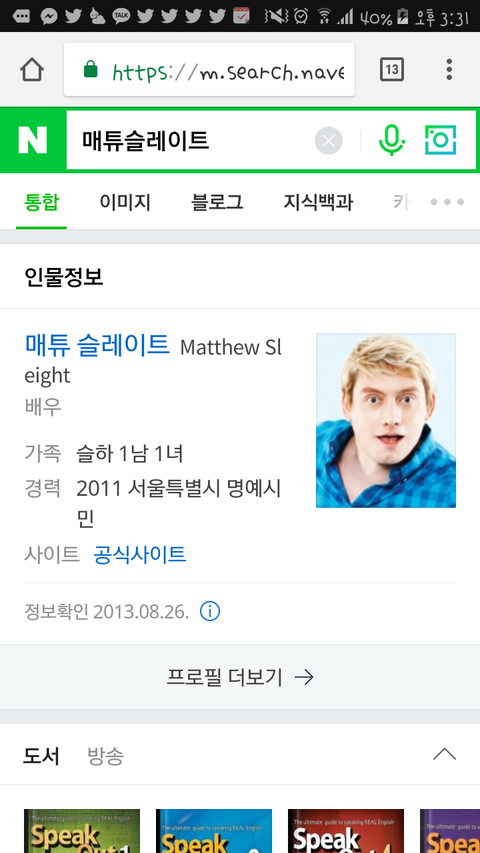Switch to the 이미지 tab
Image resolution: width=480 pixels, height=853 pixels.
click(x=125, y=203)
